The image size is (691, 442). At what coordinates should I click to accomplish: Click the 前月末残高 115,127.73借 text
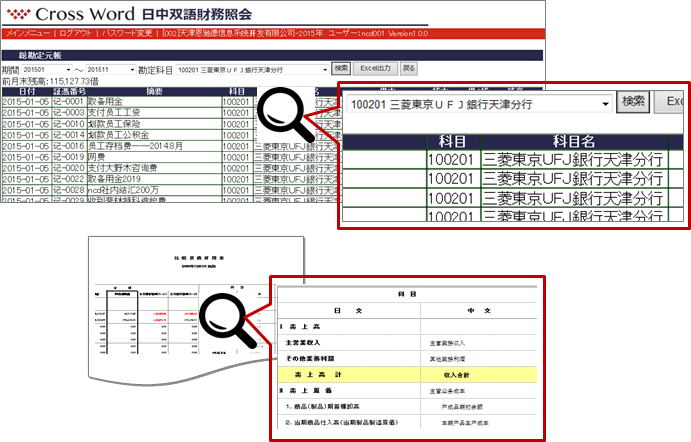[50, 82]
